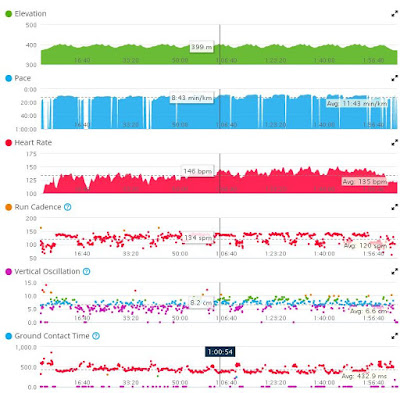400x393 pixels.
Task: Click the 8.2 cm oscillation tooltip
Action: click(x=201, y=303)
